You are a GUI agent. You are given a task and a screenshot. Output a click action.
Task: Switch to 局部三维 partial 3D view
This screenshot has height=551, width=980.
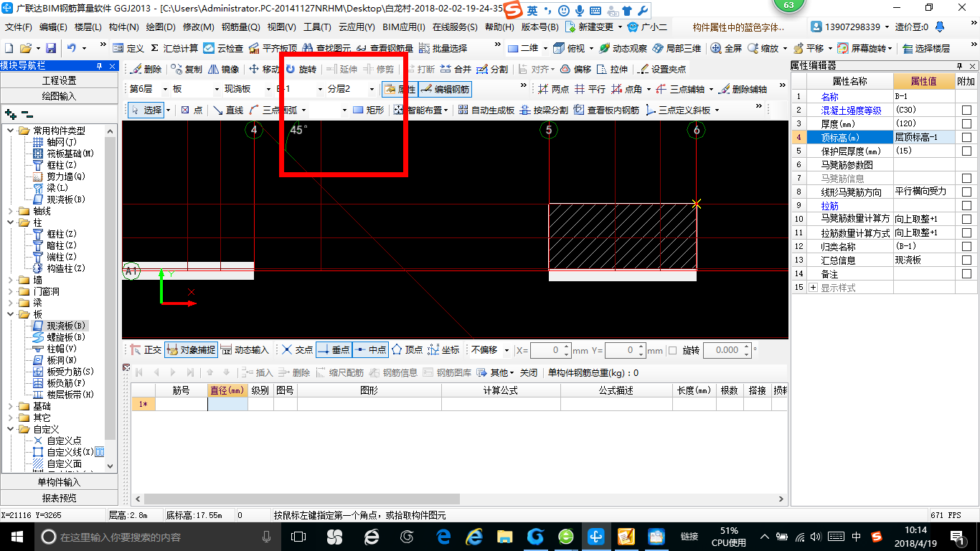point(677,48)
